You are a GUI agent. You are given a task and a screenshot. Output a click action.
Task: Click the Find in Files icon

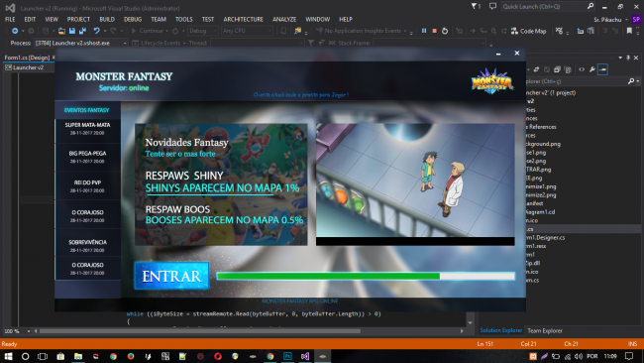(x=298, y=31)
